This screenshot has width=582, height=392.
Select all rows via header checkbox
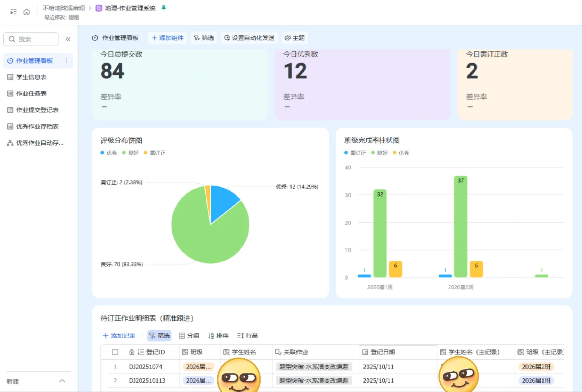(x=115, y=352)
